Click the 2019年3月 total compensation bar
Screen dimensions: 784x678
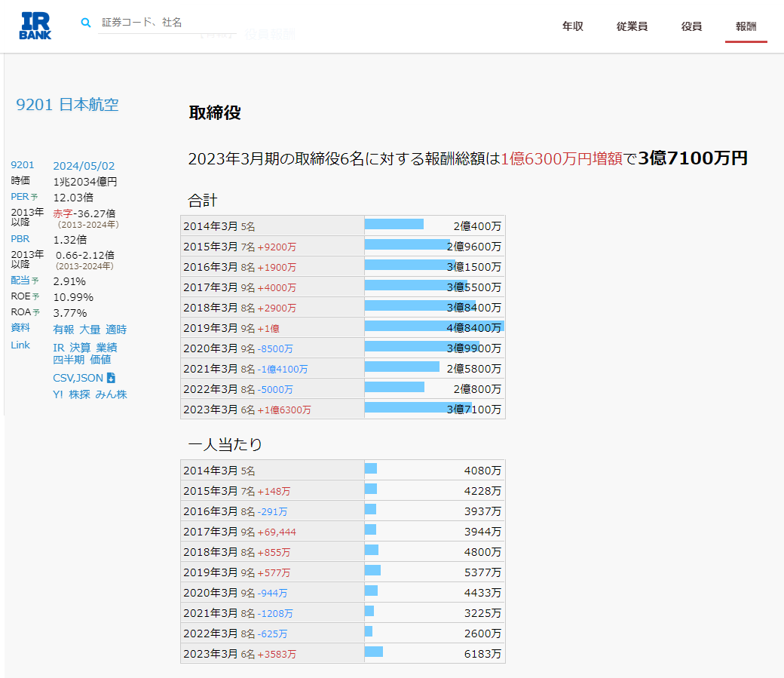coord(433,327)
